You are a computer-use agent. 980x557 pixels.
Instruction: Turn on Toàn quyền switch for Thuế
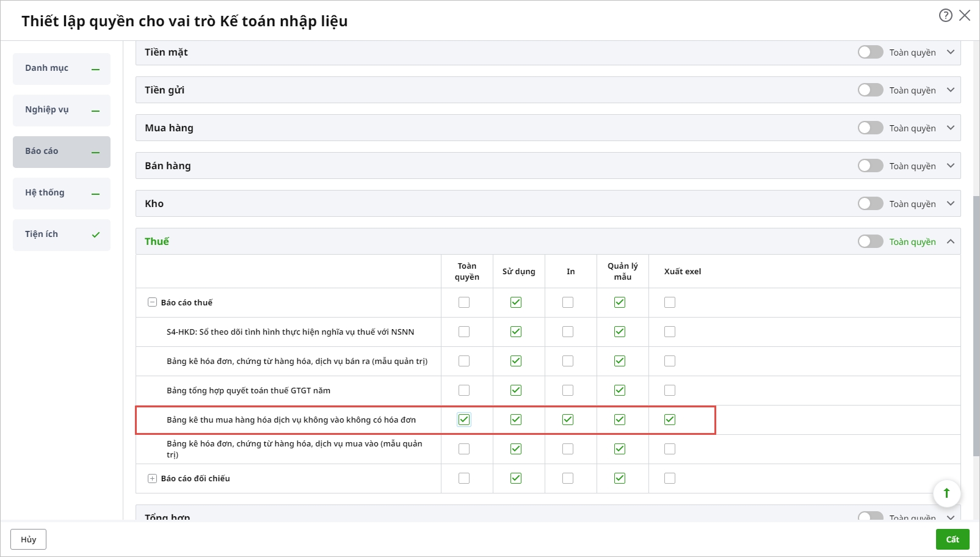[x=870, y=242]
